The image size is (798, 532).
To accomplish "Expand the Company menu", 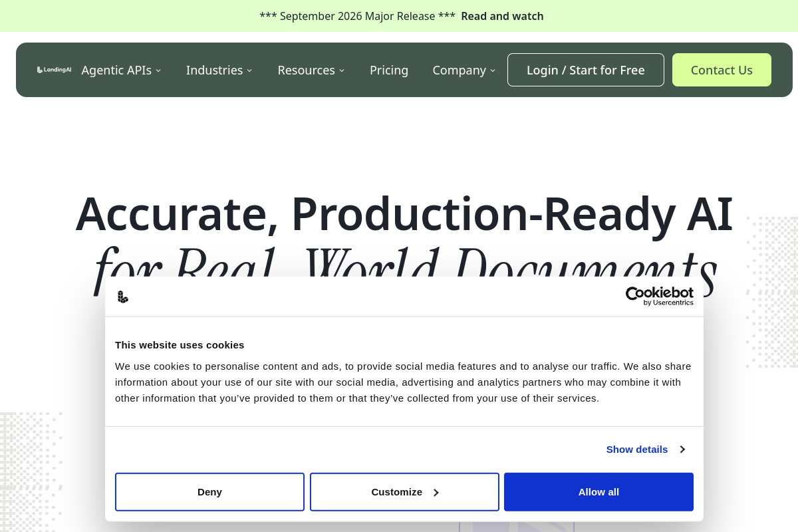I will [x=464, y=70].
